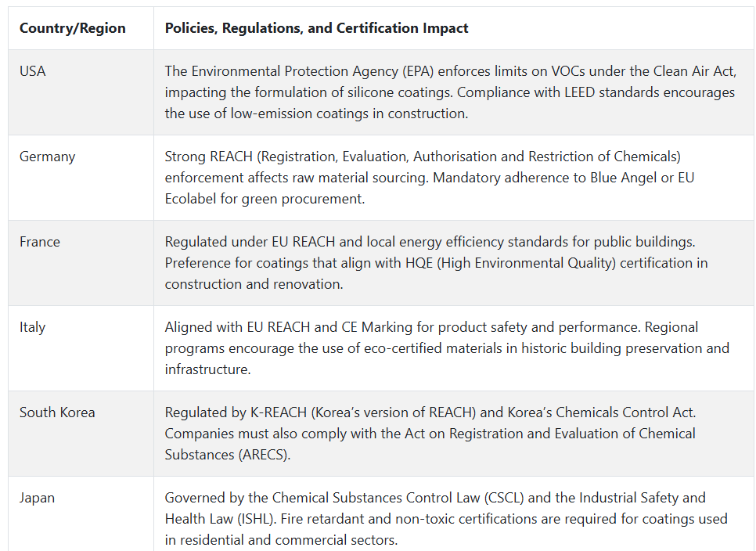Click the K-REACH regulation text for South Korea

(430, 434)
